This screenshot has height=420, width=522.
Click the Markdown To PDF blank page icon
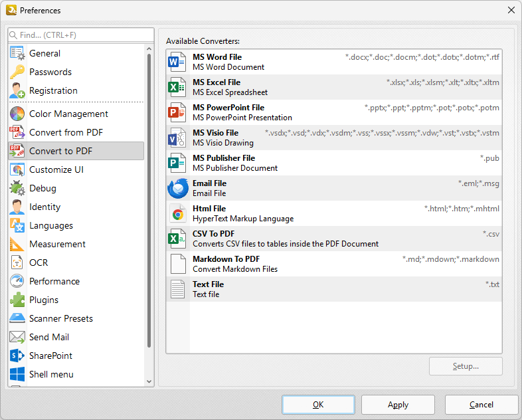click(178, 264)
